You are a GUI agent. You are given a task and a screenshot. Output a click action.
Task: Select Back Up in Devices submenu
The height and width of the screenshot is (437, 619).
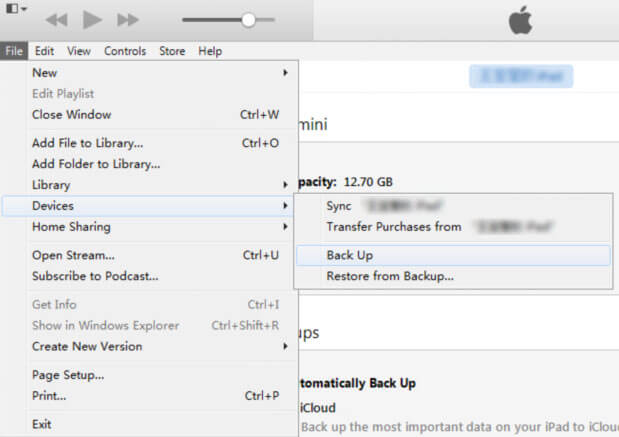pyautogui.click(x=453, y=255)
